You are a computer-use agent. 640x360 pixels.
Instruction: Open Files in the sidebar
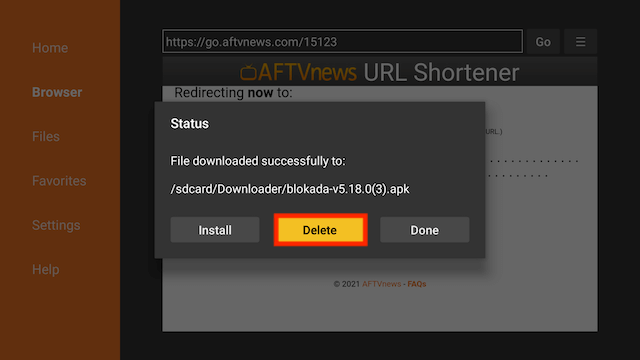pos(46,136)
